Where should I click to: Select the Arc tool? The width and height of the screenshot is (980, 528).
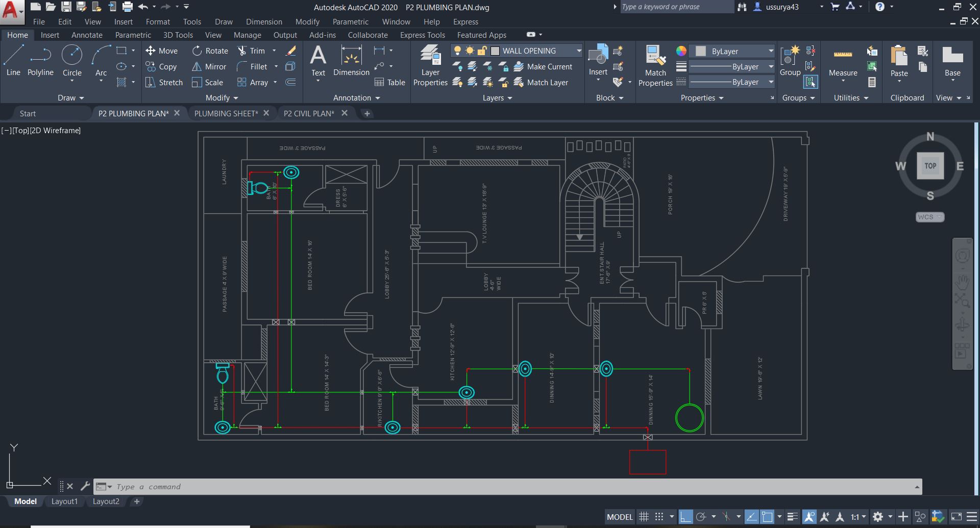click(x=101, y=60)
